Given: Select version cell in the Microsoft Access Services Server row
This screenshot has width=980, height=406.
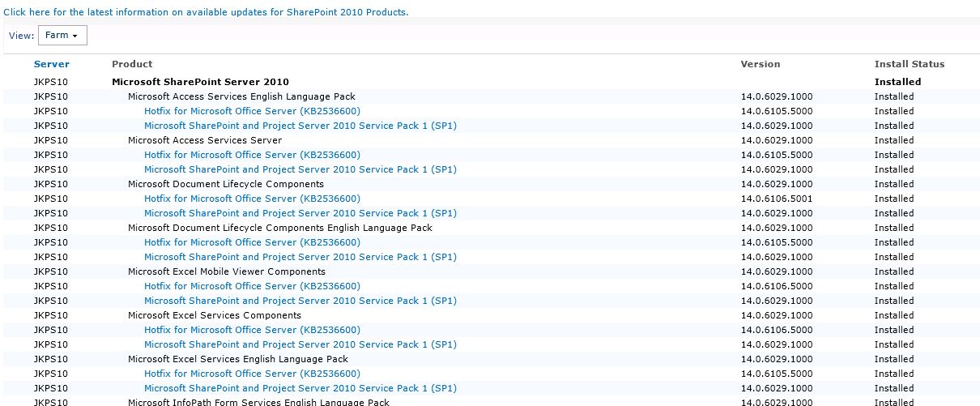Looking at the screenshot, I should tap(777, 140).
